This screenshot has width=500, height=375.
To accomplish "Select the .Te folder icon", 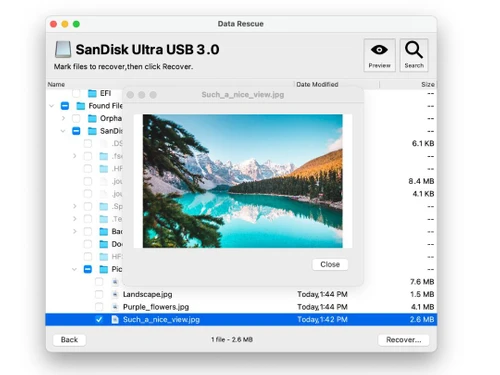I will click(104, 219).
